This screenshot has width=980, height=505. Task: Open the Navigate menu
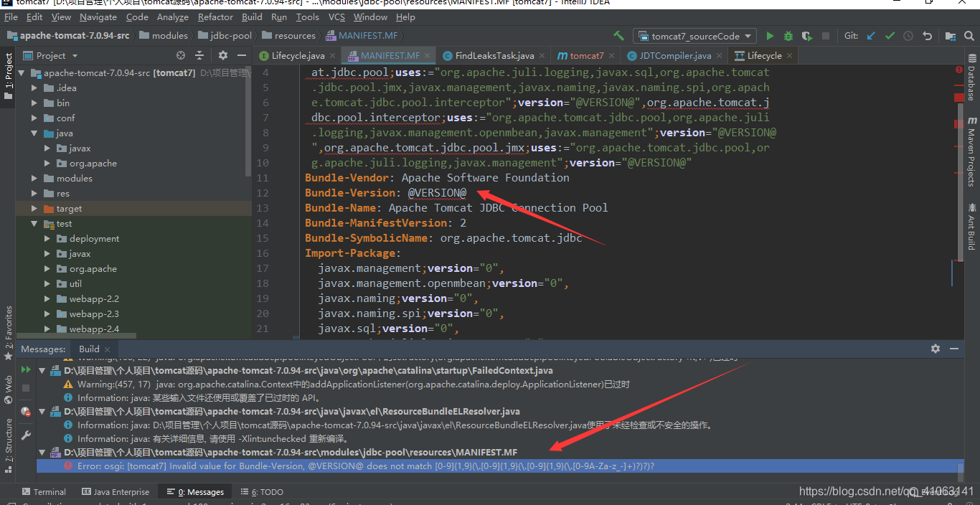point(98,16)
